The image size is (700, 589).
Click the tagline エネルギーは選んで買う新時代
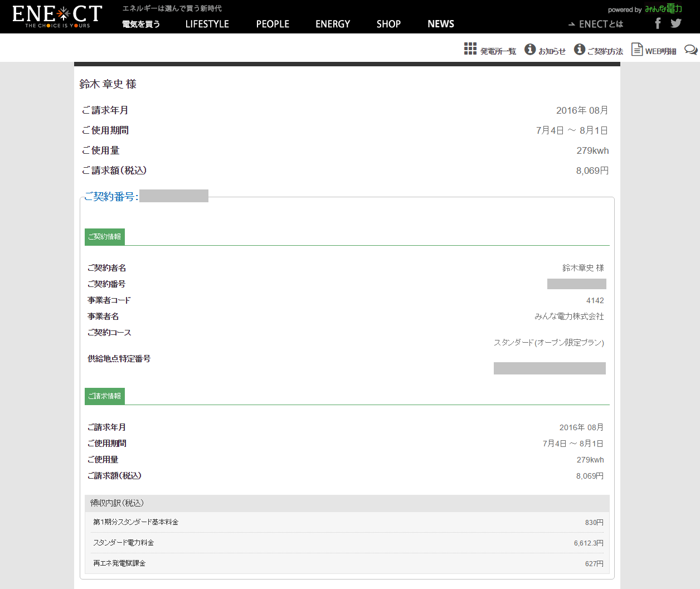pos(172,8)
